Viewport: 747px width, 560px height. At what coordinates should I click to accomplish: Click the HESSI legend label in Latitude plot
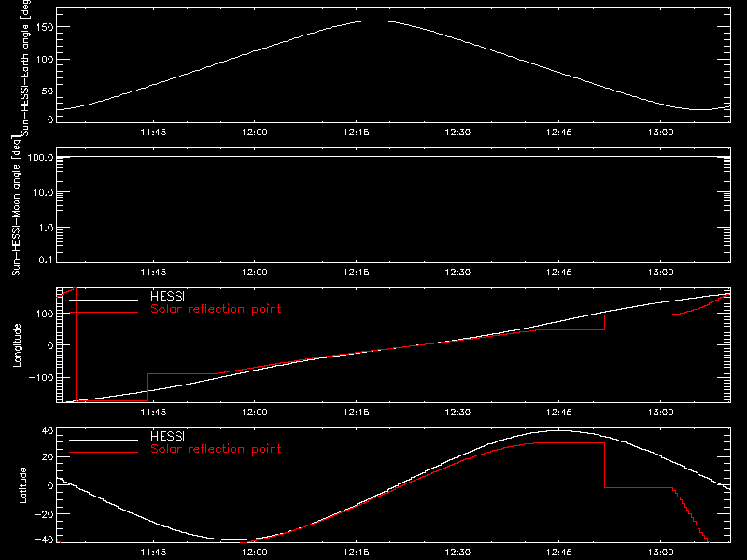coord(167,436)
